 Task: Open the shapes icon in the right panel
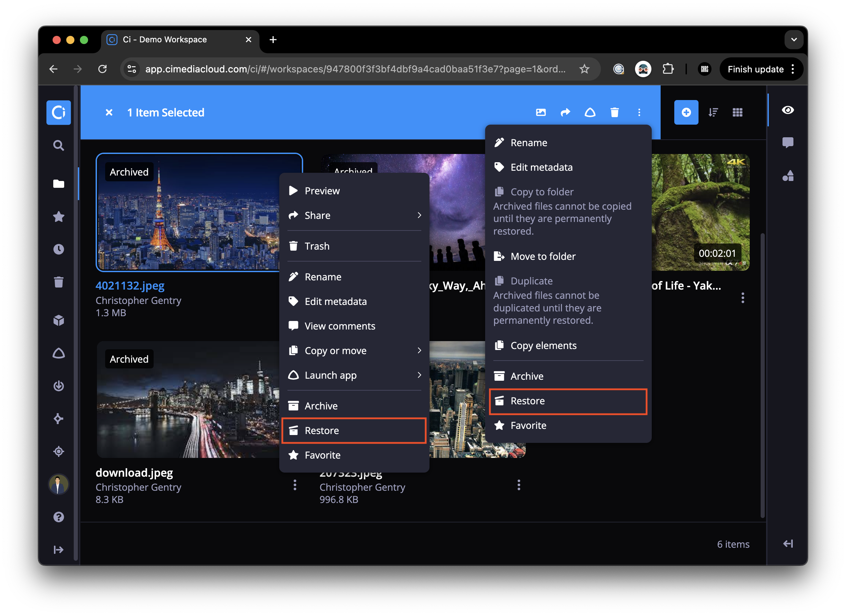788,176
